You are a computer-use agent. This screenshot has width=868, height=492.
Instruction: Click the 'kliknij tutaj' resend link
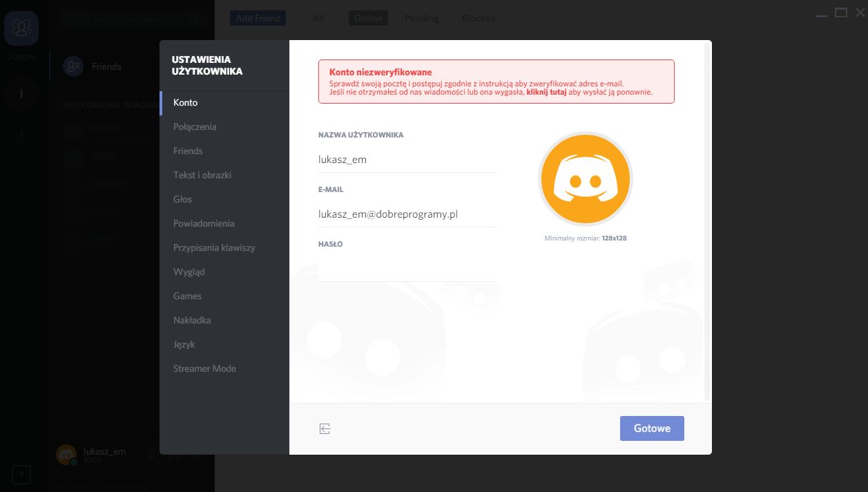546,92
